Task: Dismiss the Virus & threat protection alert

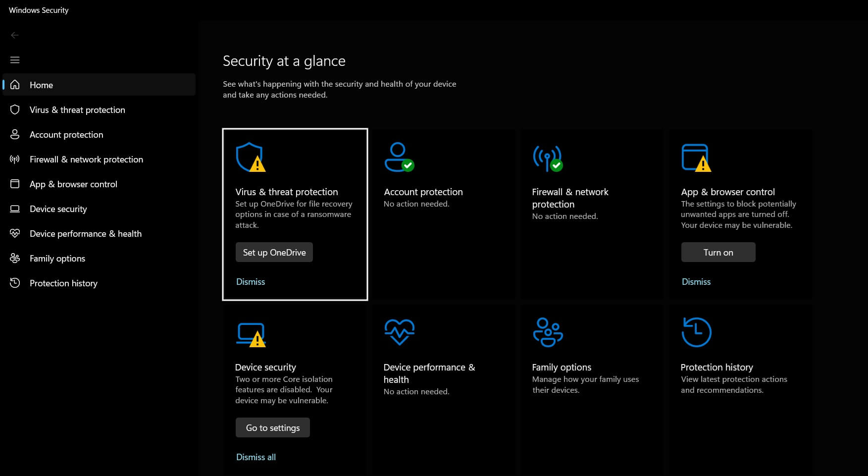Action: 251,281
